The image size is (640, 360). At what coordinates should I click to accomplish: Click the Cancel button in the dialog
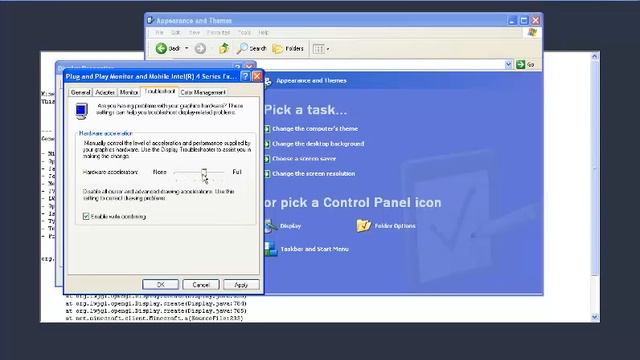[x=201, y=284]
